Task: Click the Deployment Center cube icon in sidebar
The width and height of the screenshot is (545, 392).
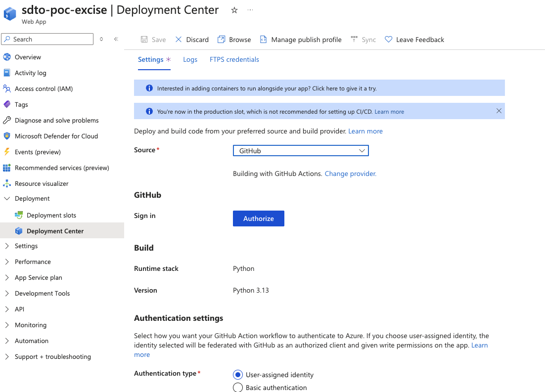Action: (19, 231)
